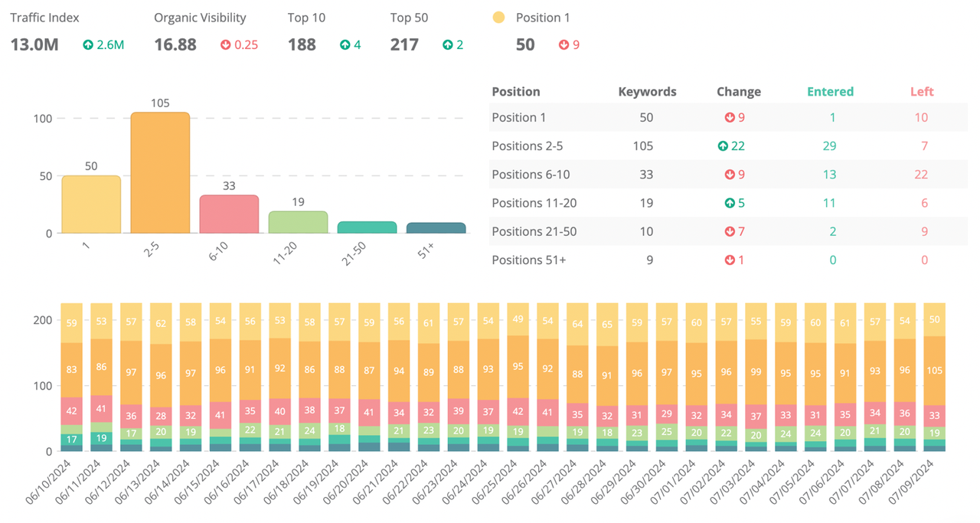Click the up arrow in the Positions 2-5 row
The height and width of the screenshot is (523, 980).
723,146
